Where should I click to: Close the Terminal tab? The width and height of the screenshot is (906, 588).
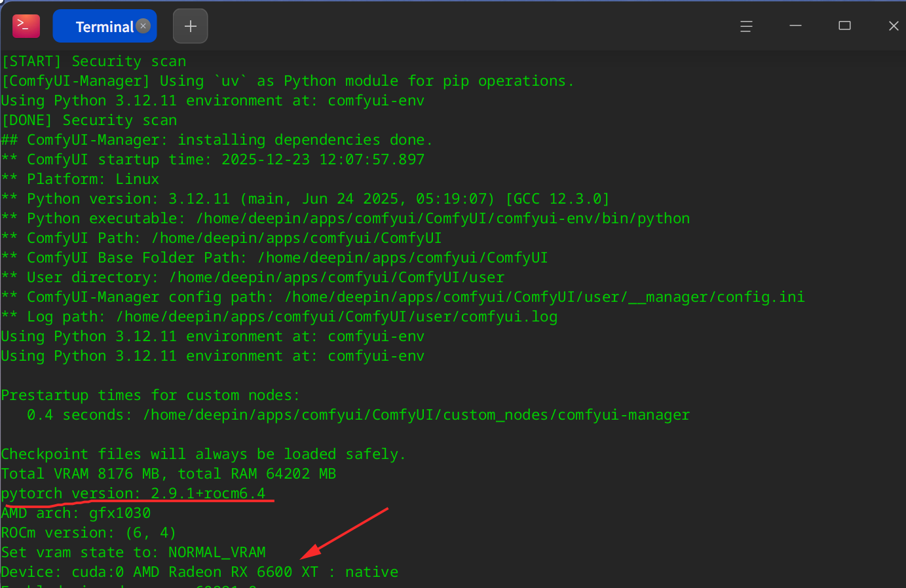(x=143, y=26)
